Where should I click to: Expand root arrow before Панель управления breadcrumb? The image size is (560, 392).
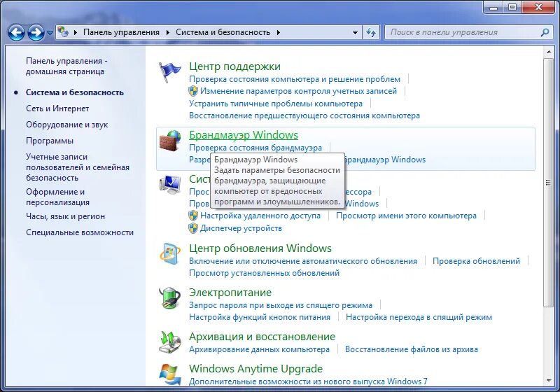(x=76, y=32)
